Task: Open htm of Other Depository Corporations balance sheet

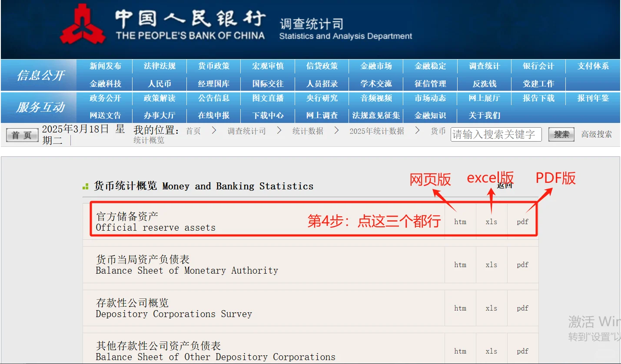Action: tap(460, 351)
